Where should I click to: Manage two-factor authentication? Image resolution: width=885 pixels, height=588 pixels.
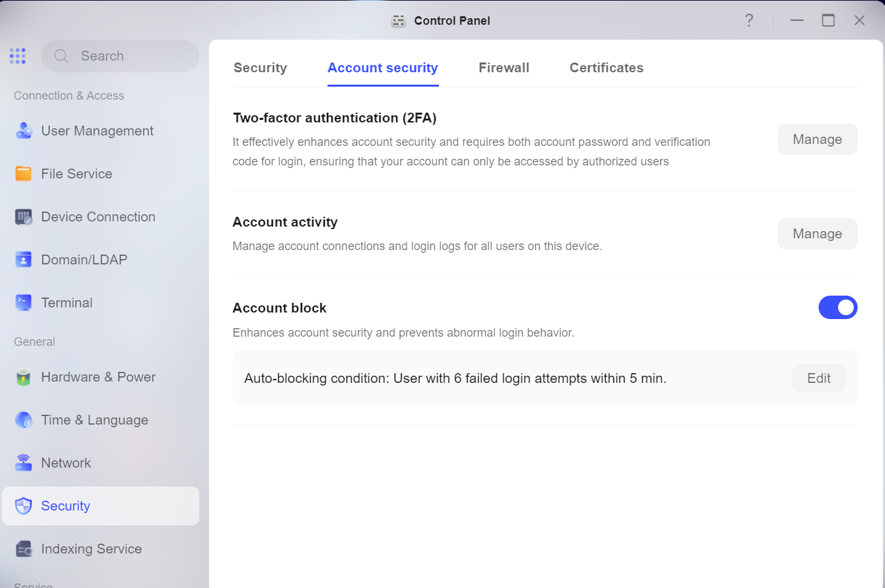(x=817, y=139)
